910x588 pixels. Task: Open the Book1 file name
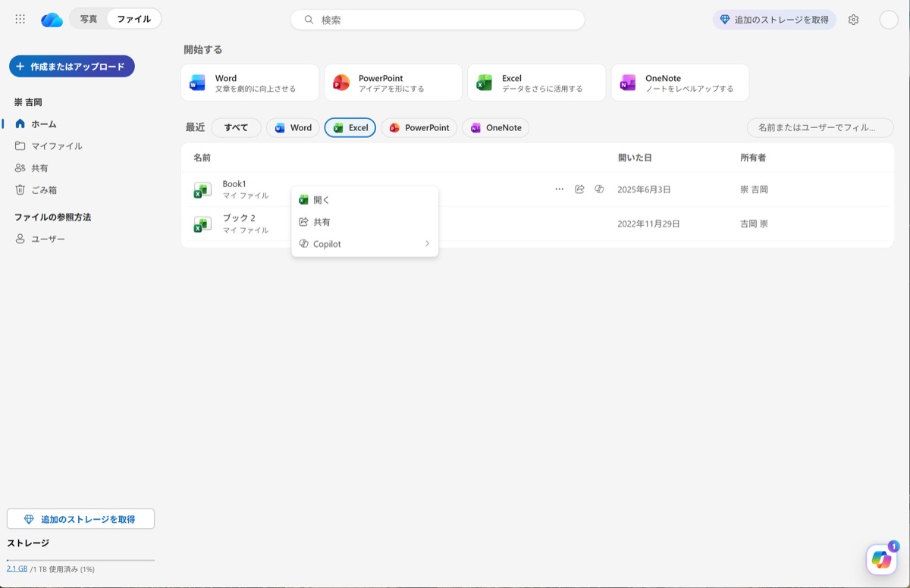[x=234, y=184]
